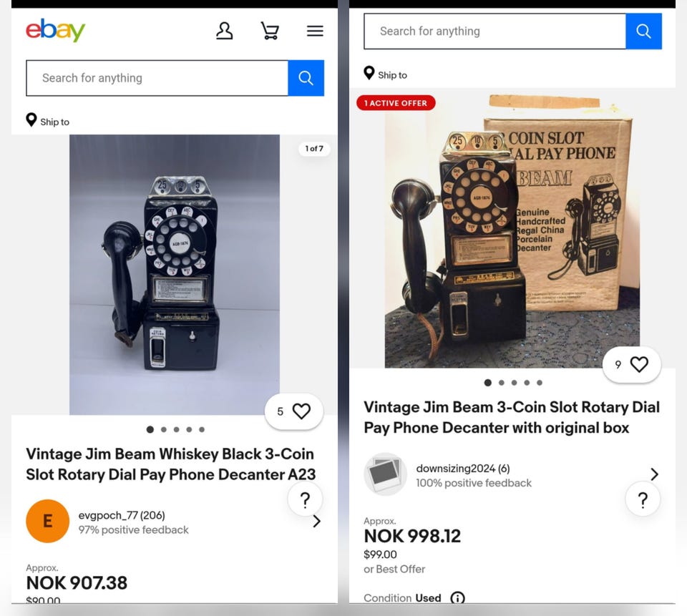Focus left Search for anything field
Viewport: 687px width, 616px height.
point(157,78)
